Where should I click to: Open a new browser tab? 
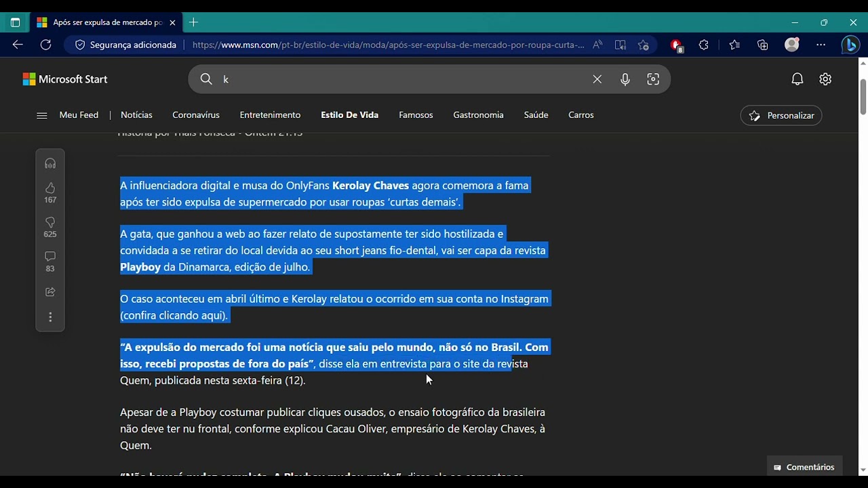pos(193,22)
